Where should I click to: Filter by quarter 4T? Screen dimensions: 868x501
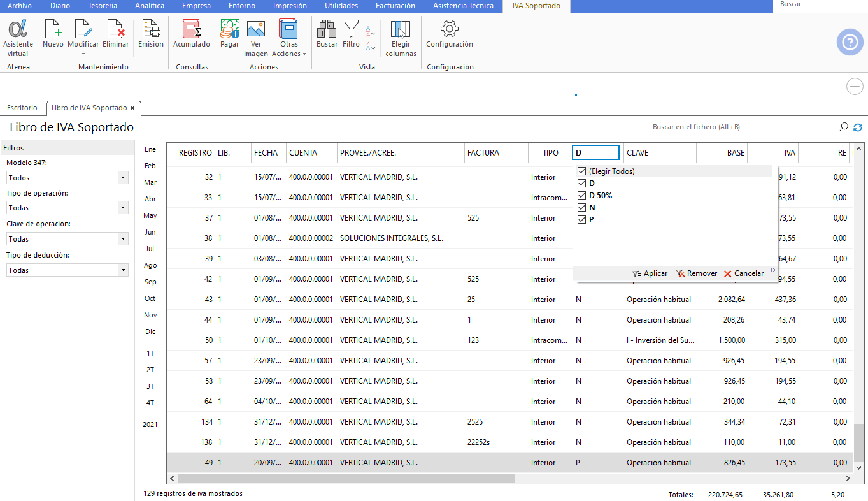click(x=150, y=403)
